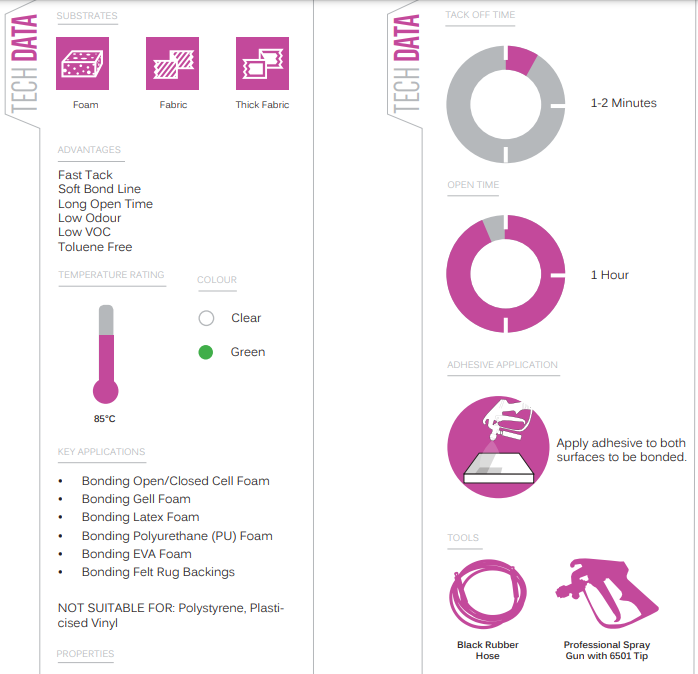Click the 'Clear' colour label

pyautogui.click(x=246, y=318)
